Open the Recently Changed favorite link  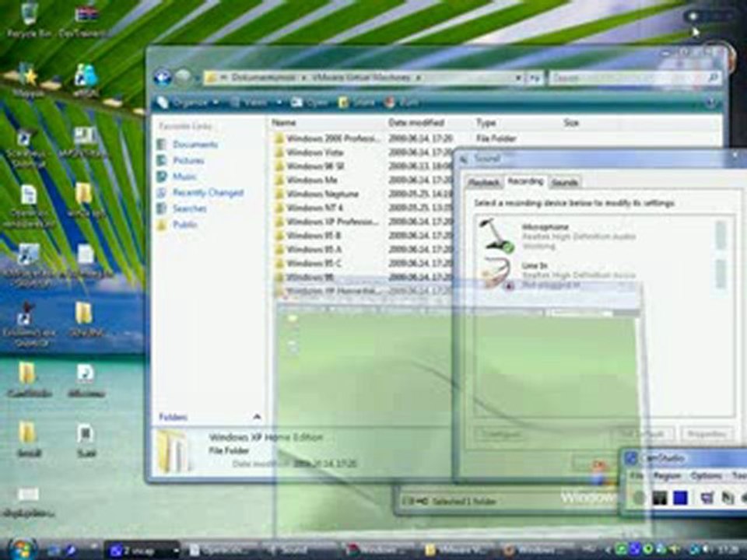tap(209, 193)
